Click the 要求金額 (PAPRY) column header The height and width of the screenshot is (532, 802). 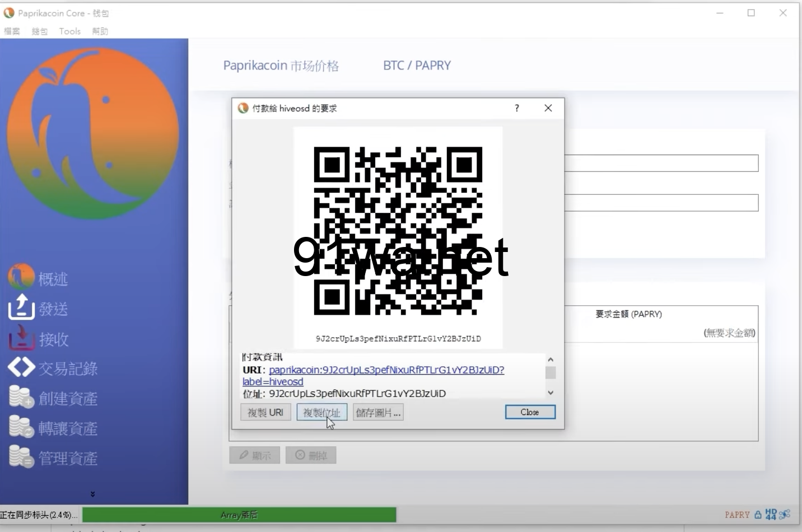628,314
